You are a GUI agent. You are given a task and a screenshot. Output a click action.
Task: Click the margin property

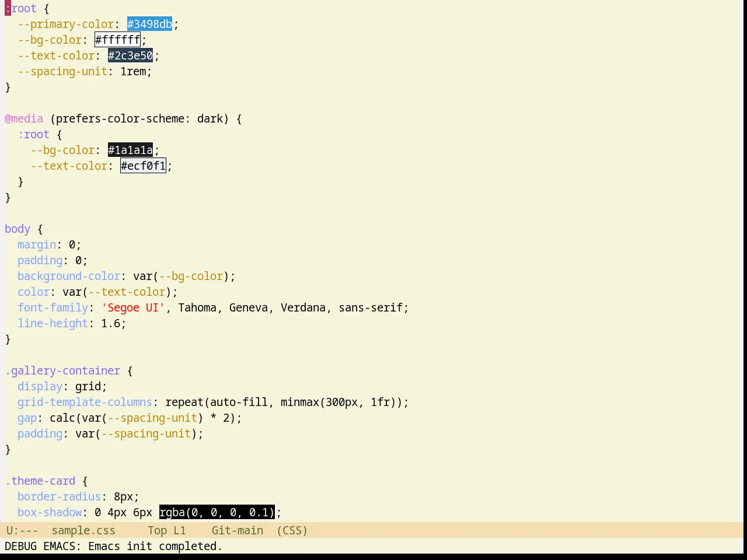[37, 244]
